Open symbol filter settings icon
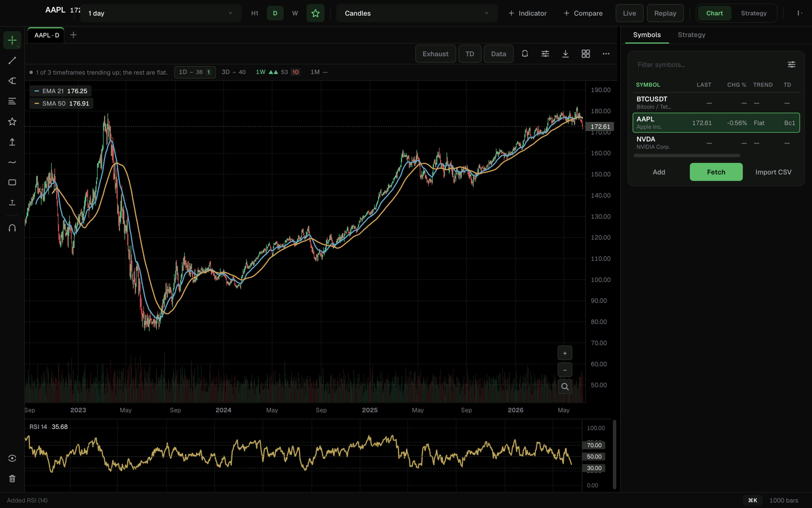The width and height of the screenshot is (812, 508). (x=791, y=65)
